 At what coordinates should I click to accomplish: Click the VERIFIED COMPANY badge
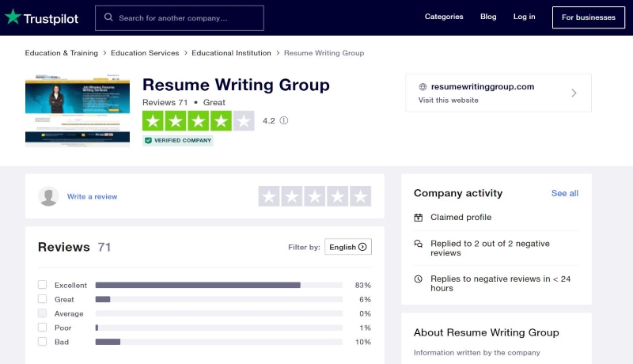point(177,140)
